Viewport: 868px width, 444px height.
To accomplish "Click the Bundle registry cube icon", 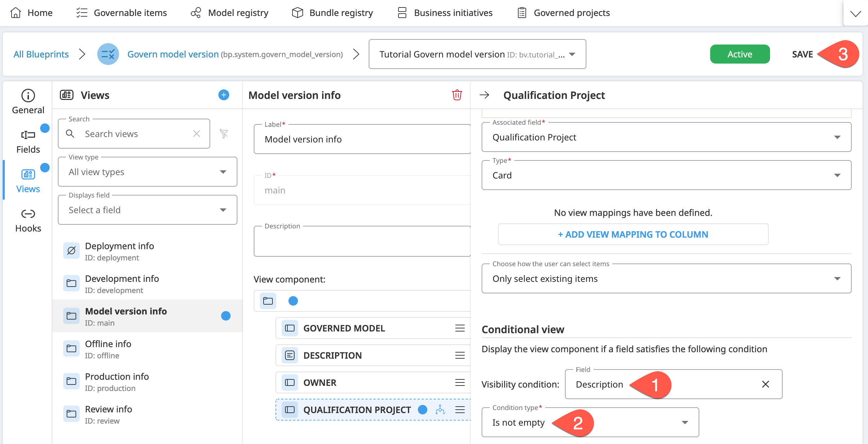I will pyautogui.click(x=297, y=13).
